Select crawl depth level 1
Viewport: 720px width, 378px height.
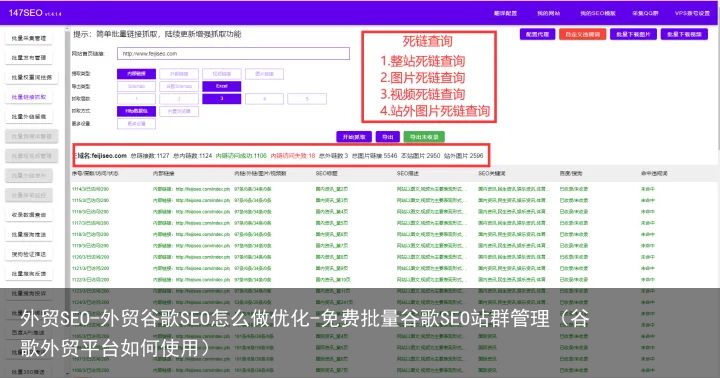pos(136,99)
